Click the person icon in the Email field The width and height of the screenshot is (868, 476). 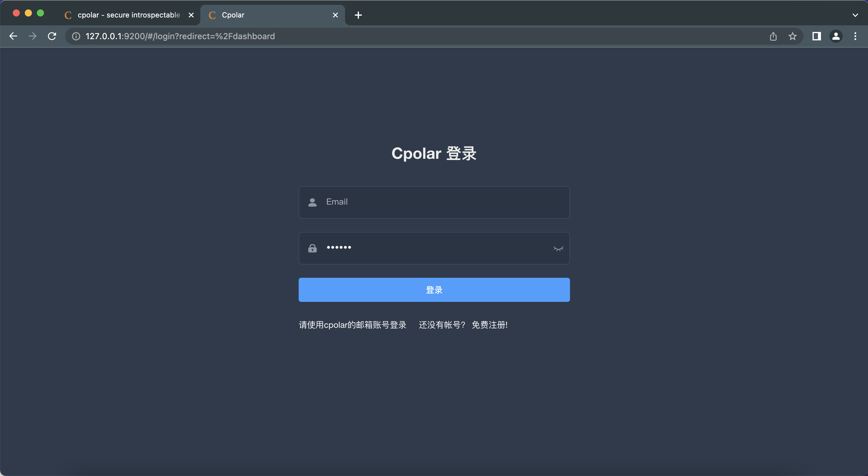point(312,202)
